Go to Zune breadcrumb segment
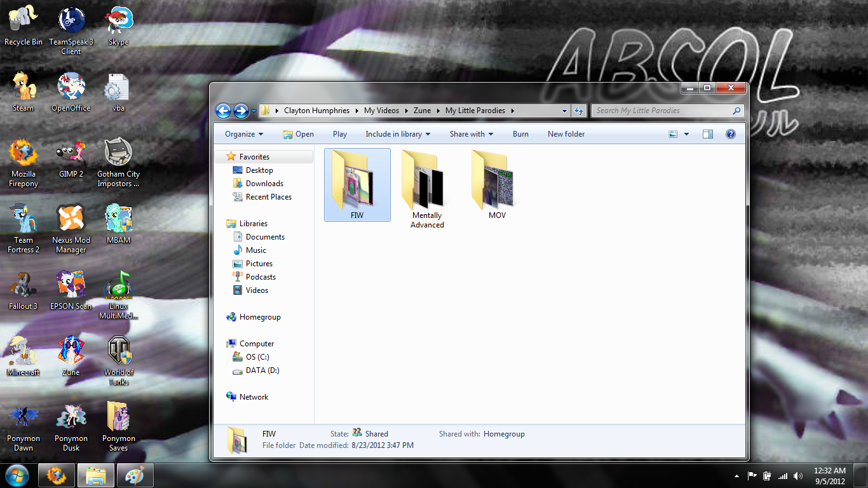 (x=422, y=111)
